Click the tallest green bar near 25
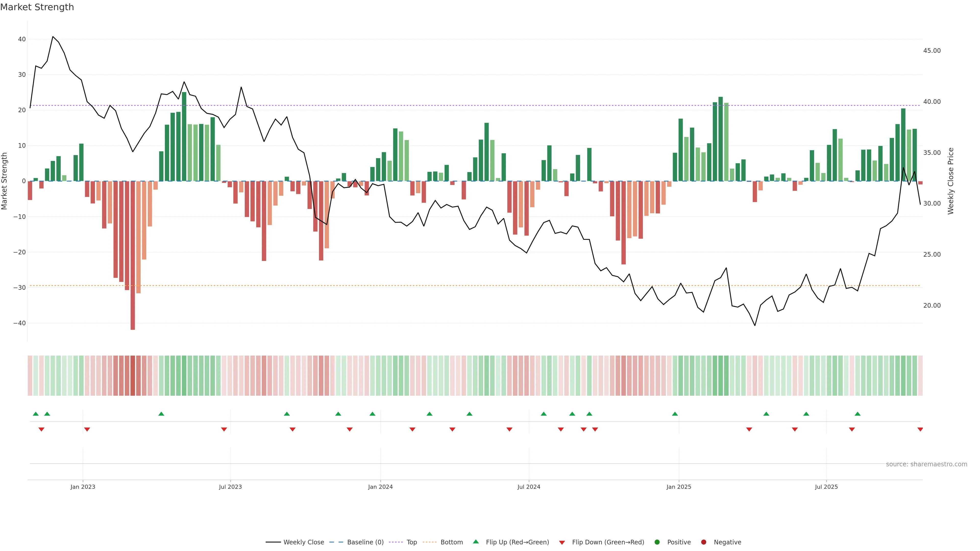980x551 pixels. point(184,137)
